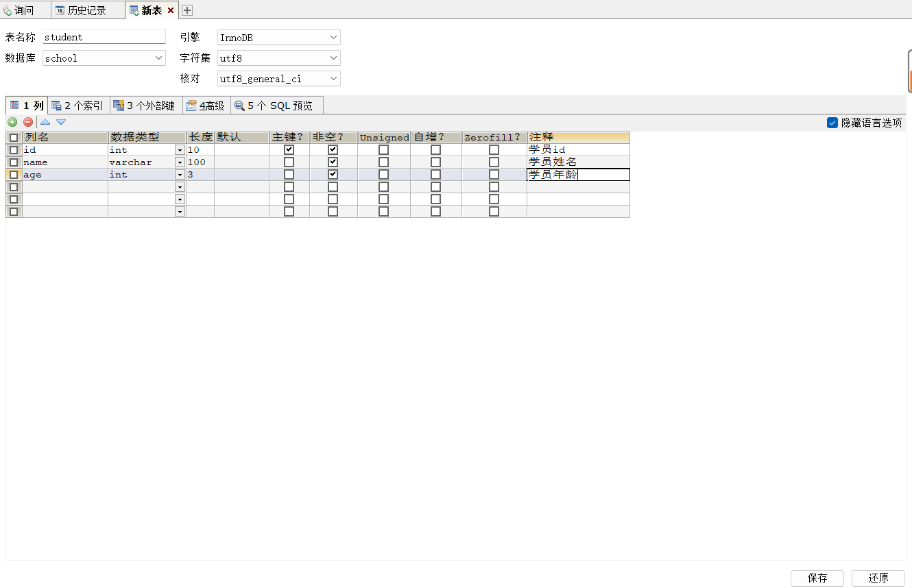Move column up with the arrow icon
The width and height of the screenshot is (912, 588).
(x=45, y=122)
